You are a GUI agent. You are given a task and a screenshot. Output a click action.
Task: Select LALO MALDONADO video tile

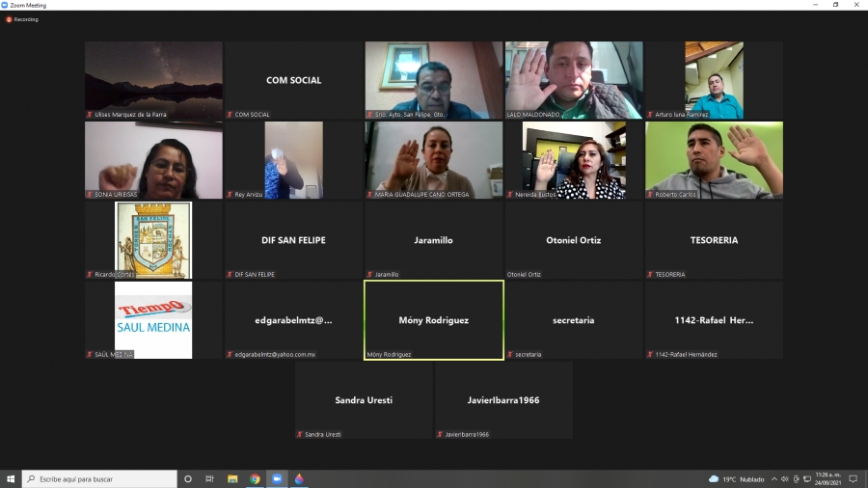point(574,80)
